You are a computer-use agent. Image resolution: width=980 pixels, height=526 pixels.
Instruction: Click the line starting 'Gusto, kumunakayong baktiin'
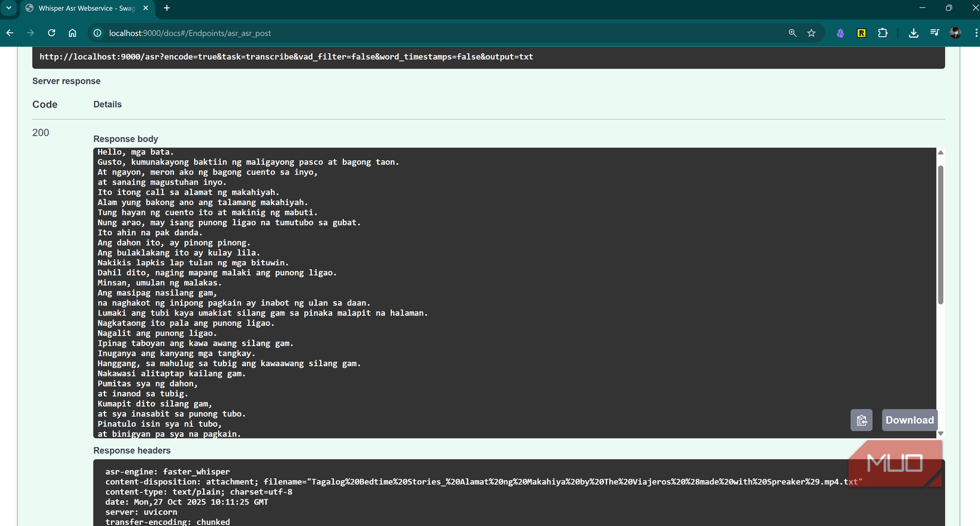click(x=248, y=162)
